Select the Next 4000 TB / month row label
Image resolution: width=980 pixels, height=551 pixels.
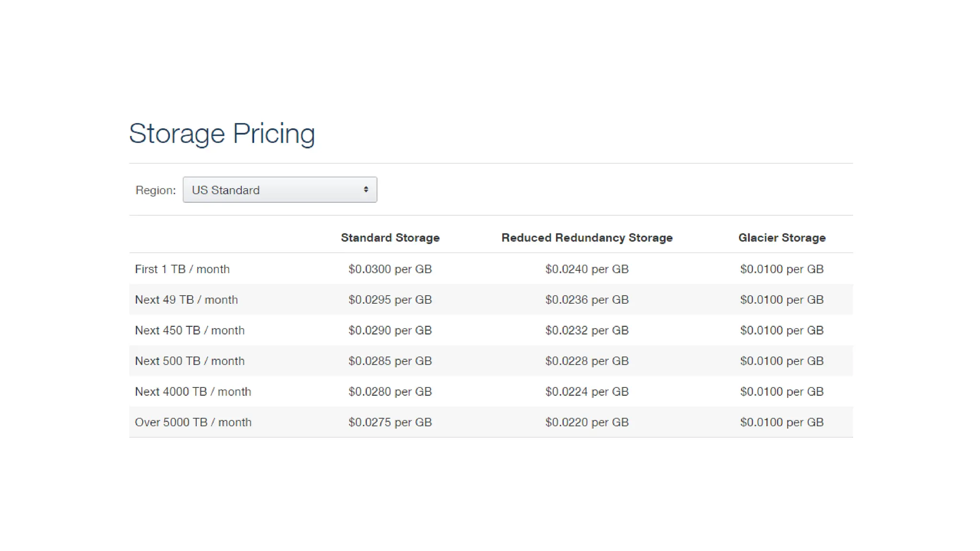[193, 392]
